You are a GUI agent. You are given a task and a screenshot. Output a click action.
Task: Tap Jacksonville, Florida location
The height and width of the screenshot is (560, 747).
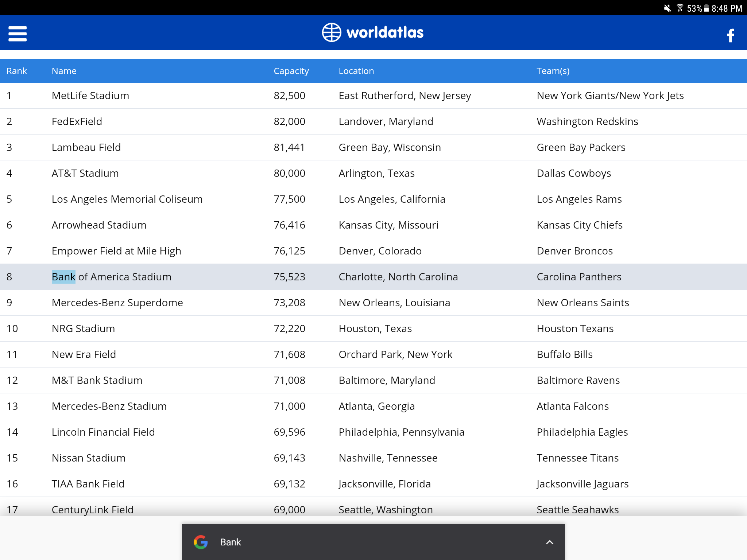point(385,484)
